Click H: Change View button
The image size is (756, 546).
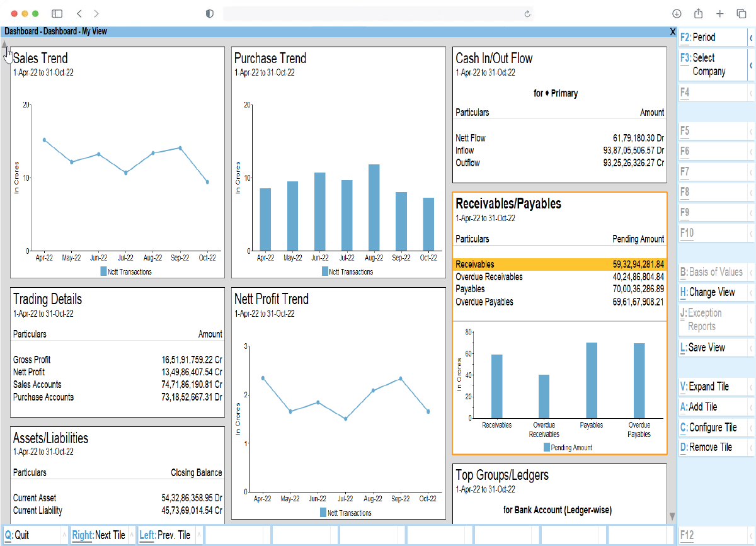711,293
